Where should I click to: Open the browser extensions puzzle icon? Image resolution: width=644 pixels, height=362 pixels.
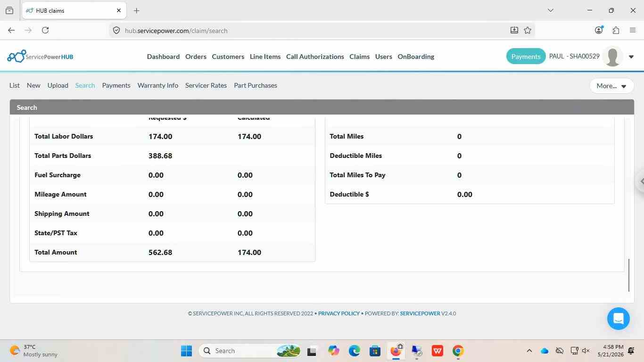pyautogui.click(x=616, y=30)
